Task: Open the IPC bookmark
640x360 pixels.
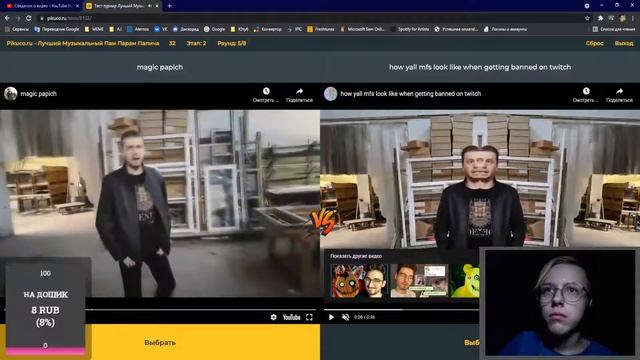Action: point(294,29)
